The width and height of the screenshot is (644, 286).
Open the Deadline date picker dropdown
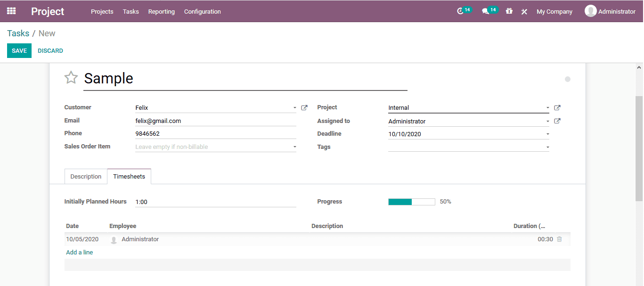point(547,134)
